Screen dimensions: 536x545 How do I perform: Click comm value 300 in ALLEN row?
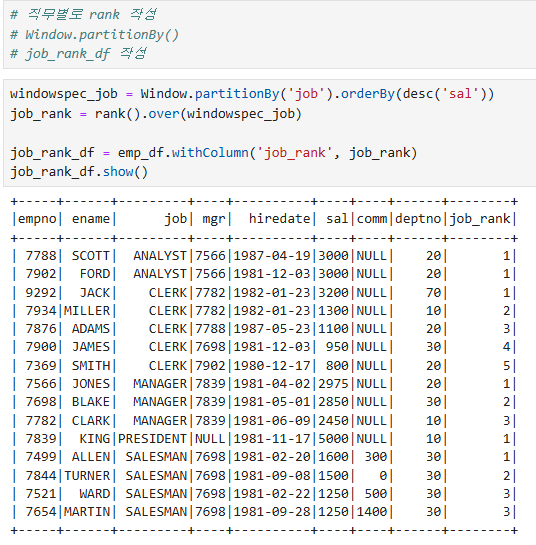[x=376, y=457]
